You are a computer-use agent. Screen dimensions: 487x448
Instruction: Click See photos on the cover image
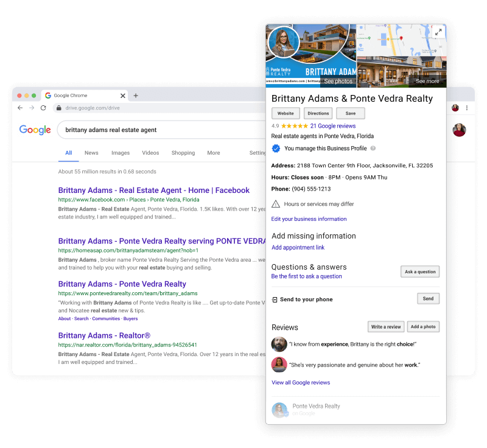[338, 81]
